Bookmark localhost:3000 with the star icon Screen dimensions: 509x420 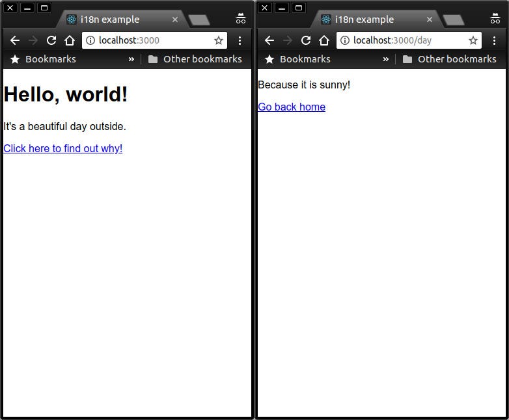(x=219, y=40)
